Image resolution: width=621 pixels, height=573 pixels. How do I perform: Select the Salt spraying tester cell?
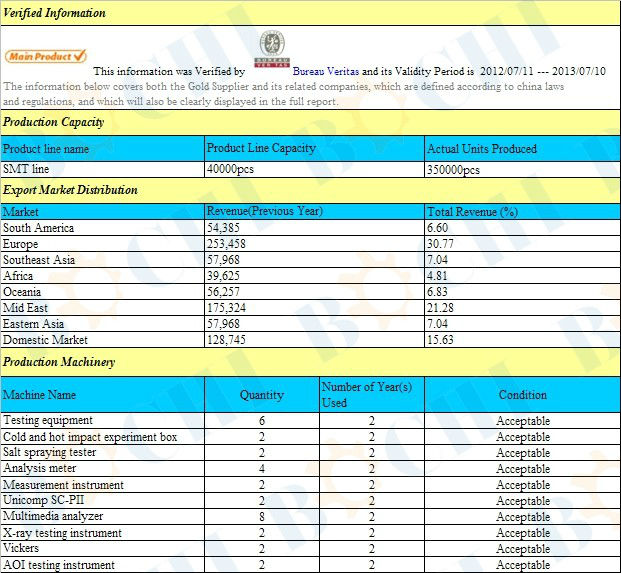click(103, 452)
